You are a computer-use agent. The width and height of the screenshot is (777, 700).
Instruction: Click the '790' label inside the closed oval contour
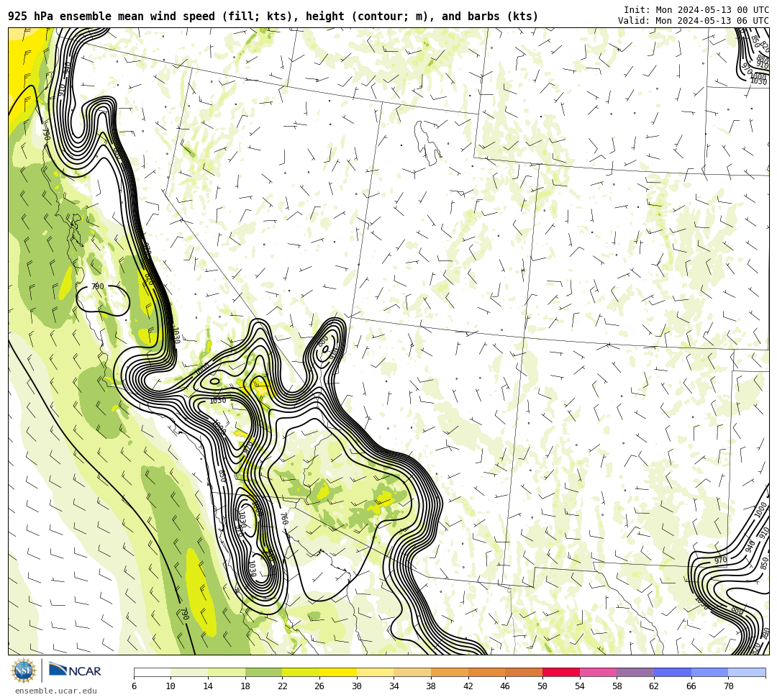click(98, 286)
